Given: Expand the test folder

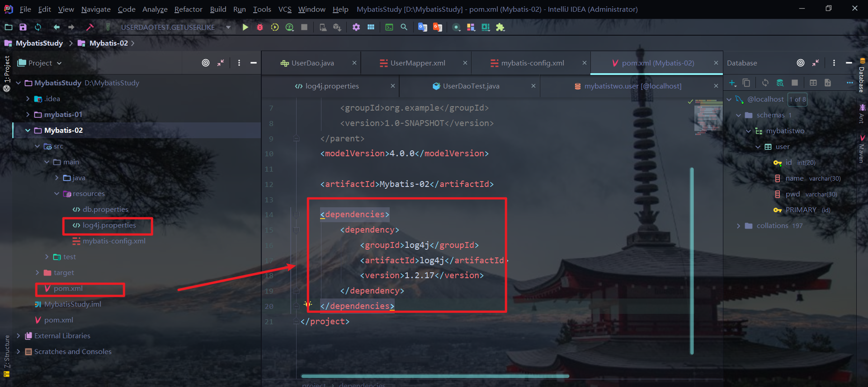Looking at the screenshot, I should [x=47, y=257].
